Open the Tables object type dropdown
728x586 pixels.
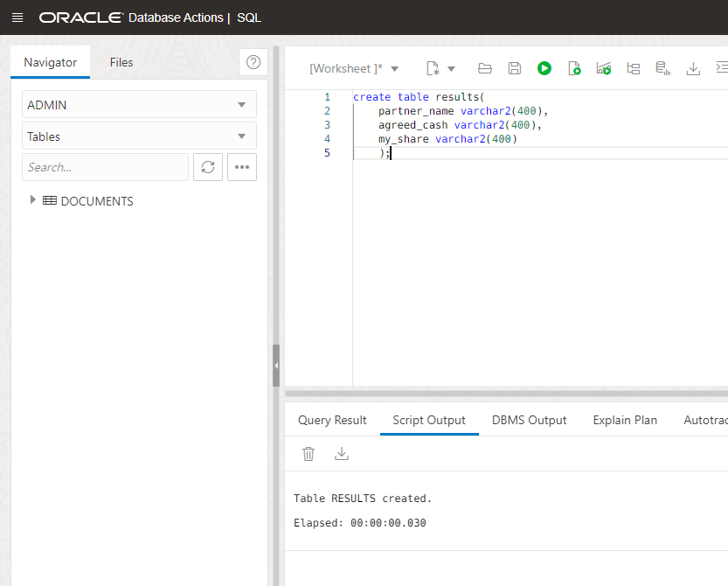click(139, 136)
